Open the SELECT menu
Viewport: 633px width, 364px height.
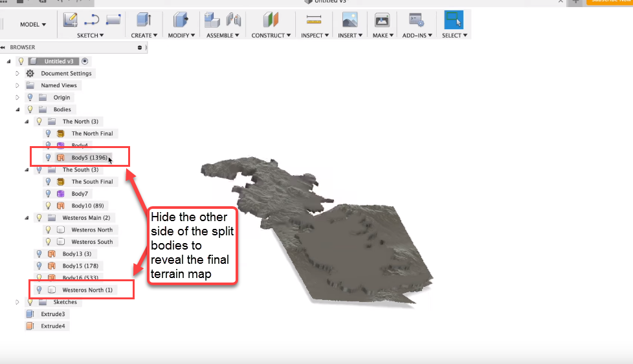(x=454, y=36)
